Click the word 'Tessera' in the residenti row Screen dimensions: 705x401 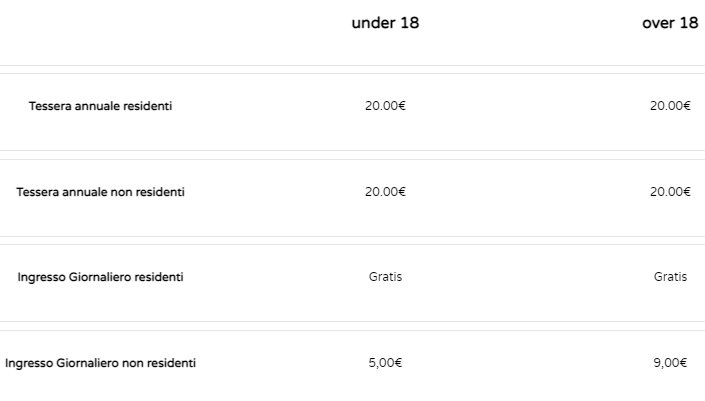click(50, 106)
